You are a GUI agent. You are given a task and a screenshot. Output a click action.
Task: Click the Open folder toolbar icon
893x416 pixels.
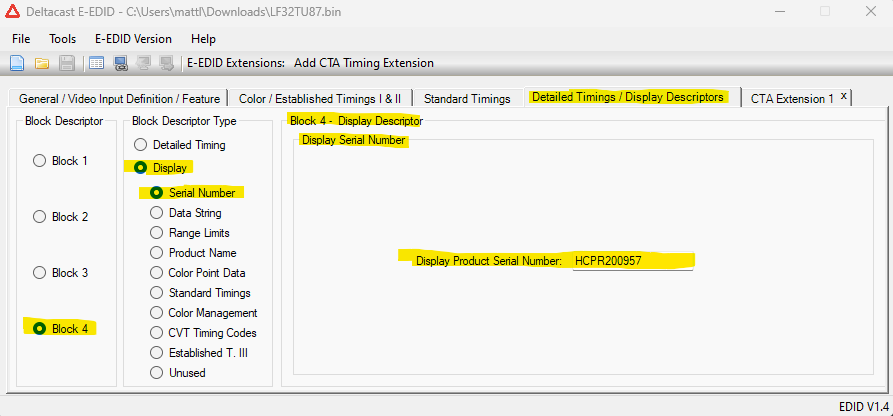click(x=42, y=63)
